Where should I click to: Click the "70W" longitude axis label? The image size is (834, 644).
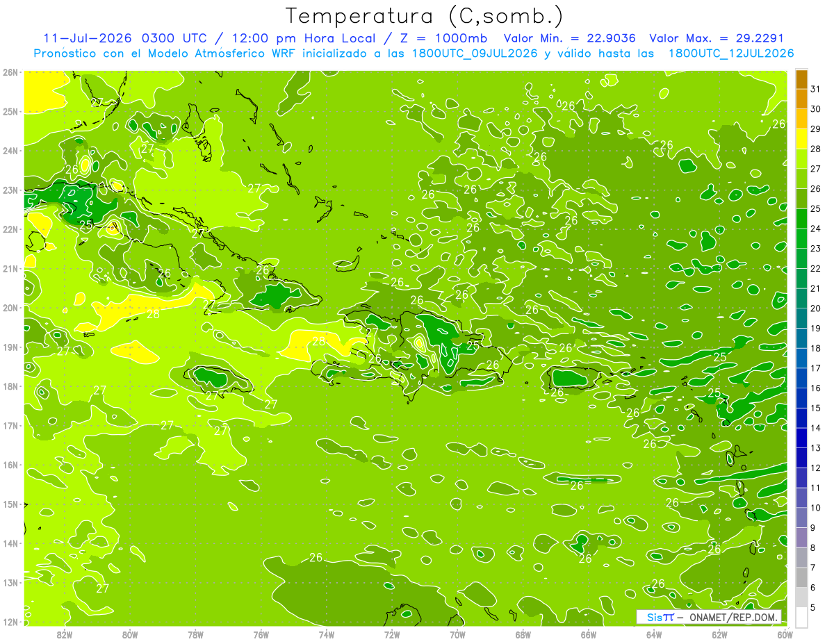pos(457,634)
